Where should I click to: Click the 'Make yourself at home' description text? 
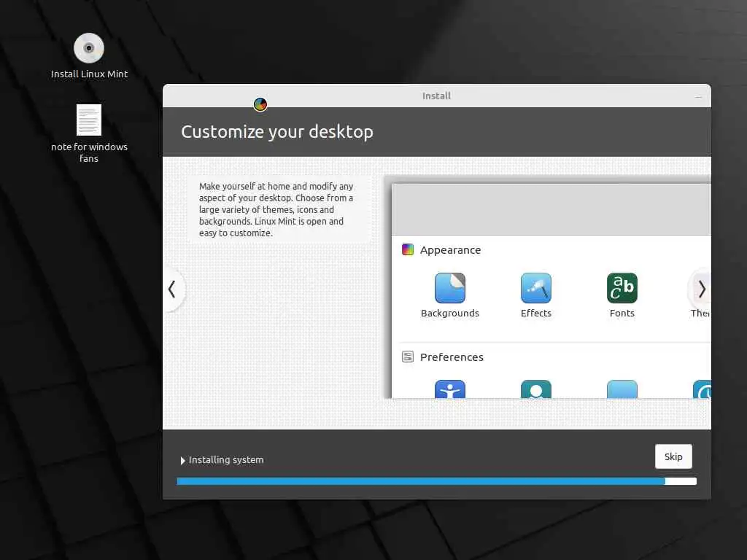tap(276, 209)
